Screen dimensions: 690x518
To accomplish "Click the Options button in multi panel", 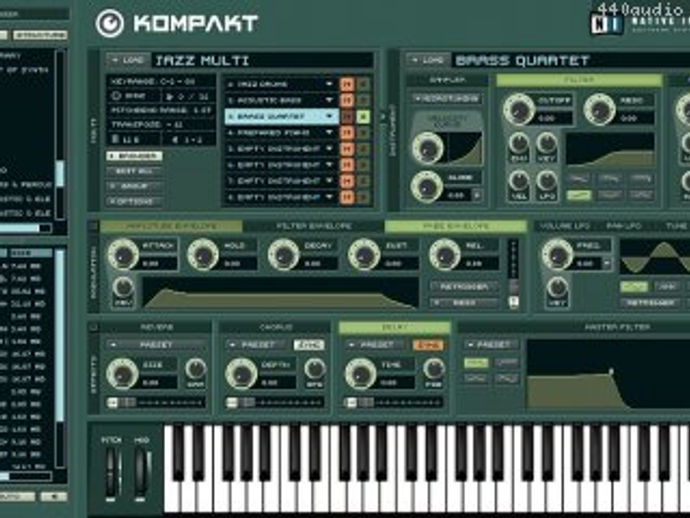I will point(135,202).
